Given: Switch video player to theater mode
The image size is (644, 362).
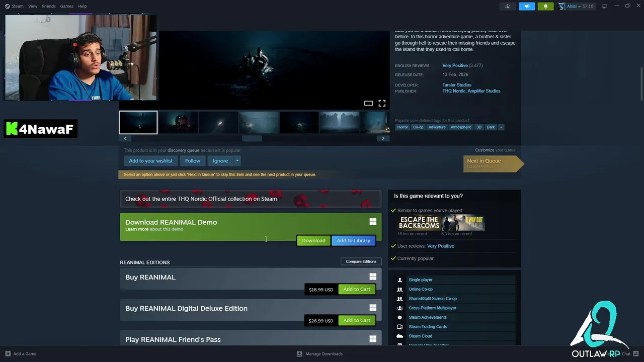Looking at the screenshot, I should (x=368, y=103).
